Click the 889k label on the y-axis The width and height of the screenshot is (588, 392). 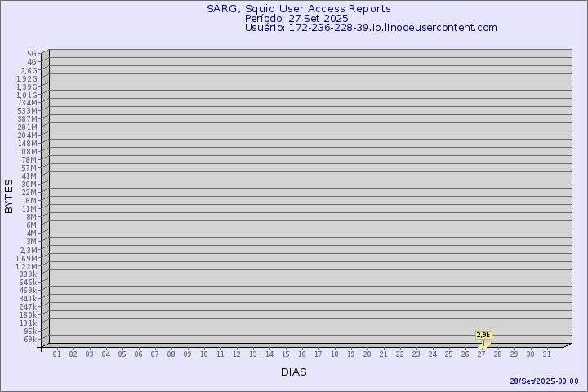pos(28,274)
